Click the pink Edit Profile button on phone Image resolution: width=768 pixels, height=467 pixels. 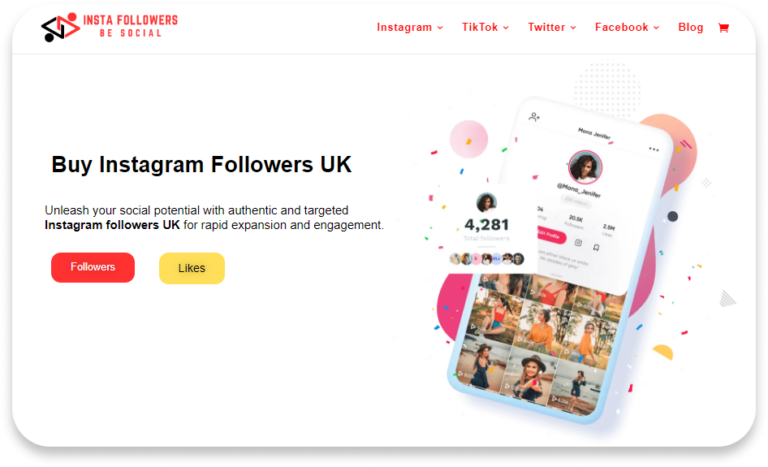tap(551, 235)
